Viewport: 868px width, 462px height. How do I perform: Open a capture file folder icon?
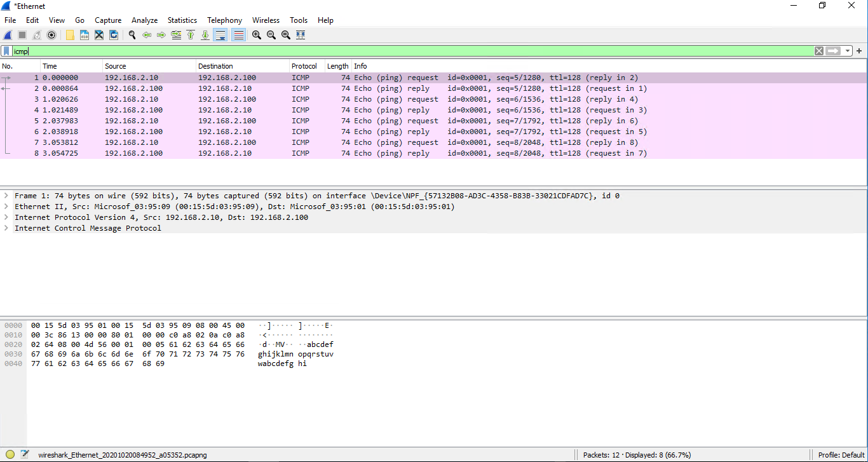click(70, 35)
